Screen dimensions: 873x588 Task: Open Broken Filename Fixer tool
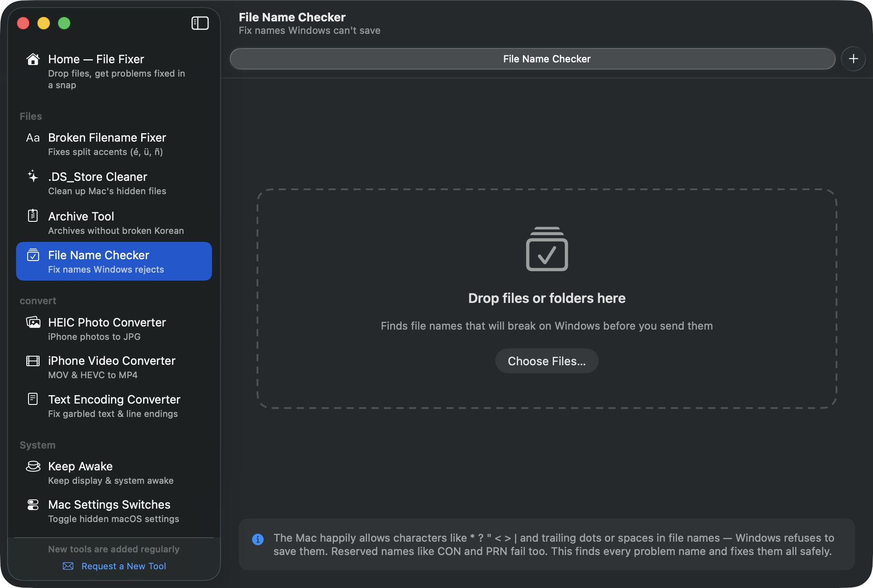(x=114, y=144)
